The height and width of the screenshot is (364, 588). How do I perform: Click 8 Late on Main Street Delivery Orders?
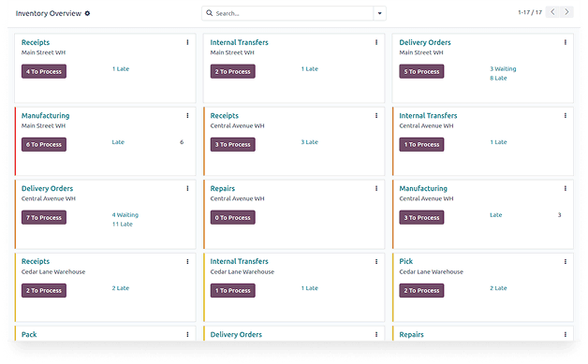click(498, 78)
